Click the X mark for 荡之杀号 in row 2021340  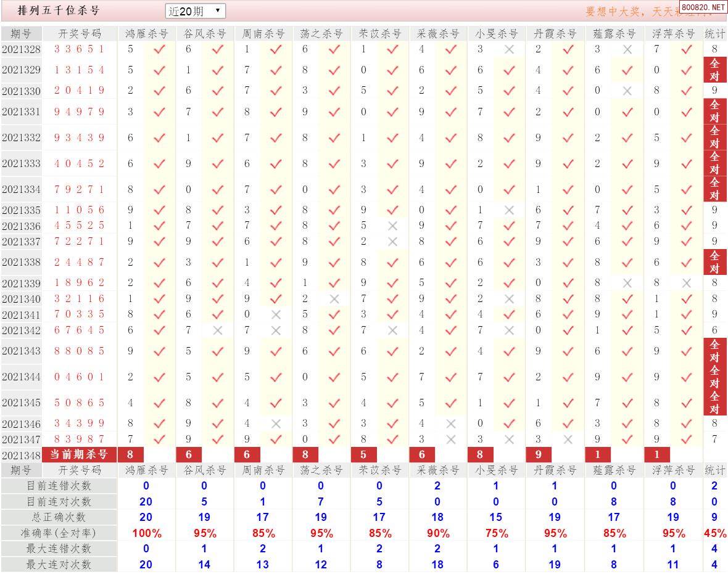[334, 299]
